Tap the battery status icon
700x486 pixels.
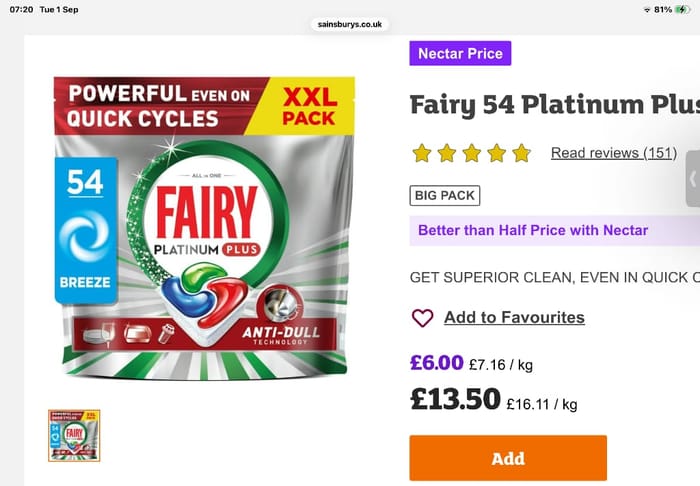[x=683, y=9]
